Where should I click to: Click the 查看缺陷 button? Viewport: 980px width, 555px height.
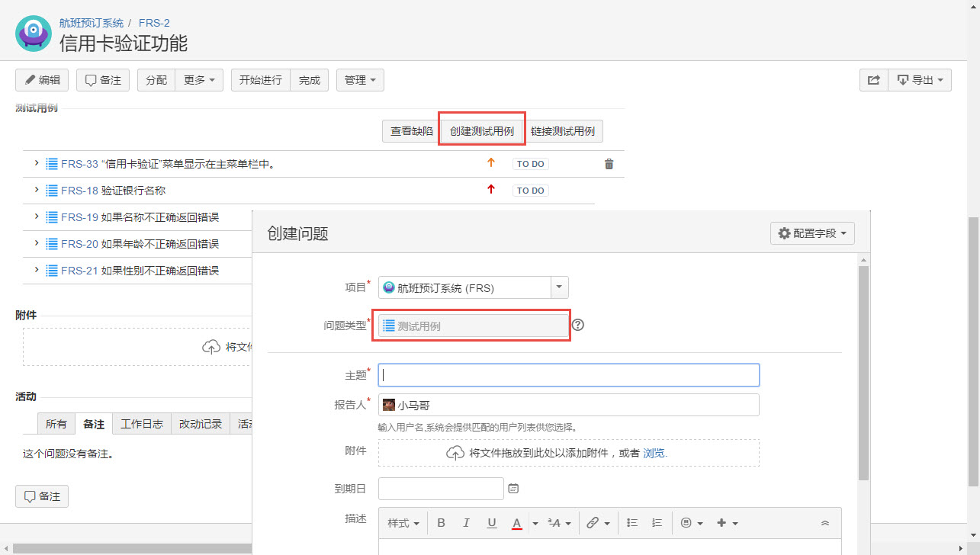(412, 131)
